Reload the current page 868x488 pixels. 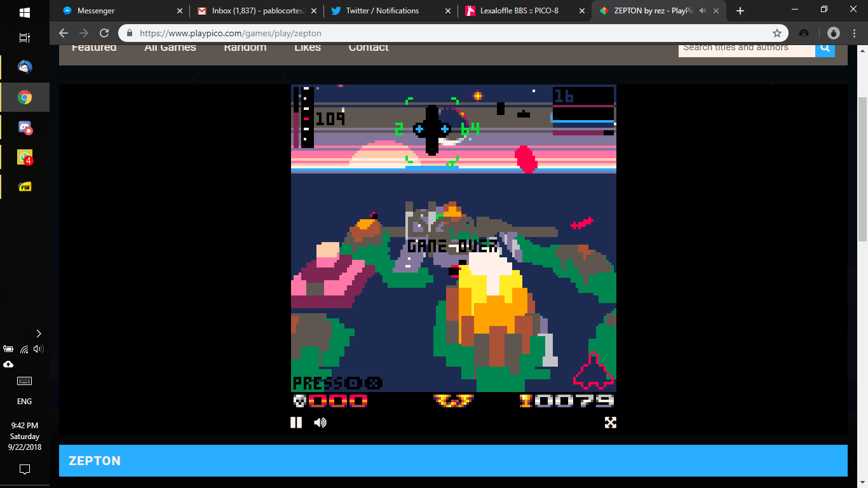pos(104,33)
